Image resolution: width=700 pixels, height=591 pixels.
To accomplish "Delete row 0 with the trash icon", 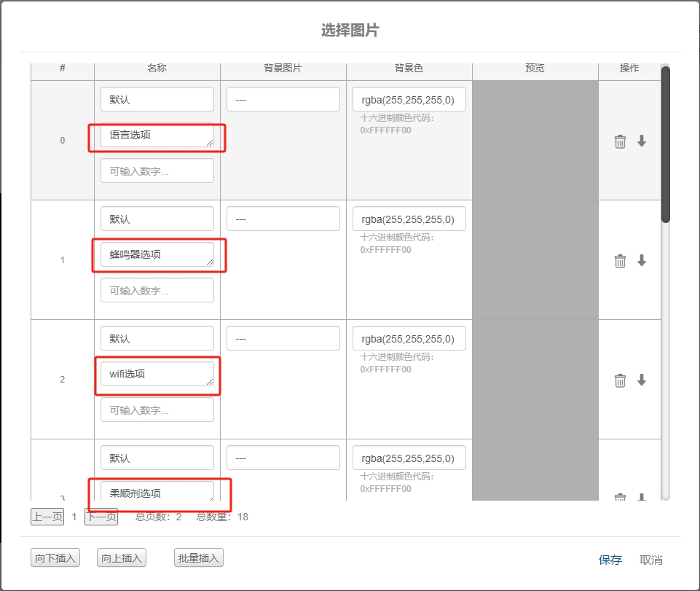I will coord(620,141).
